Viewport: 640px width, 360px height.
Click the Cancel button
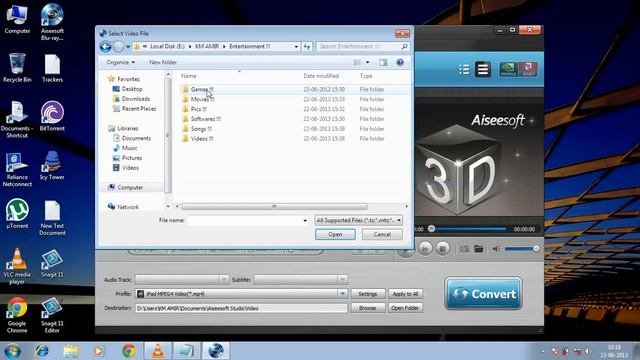[382, 234]
